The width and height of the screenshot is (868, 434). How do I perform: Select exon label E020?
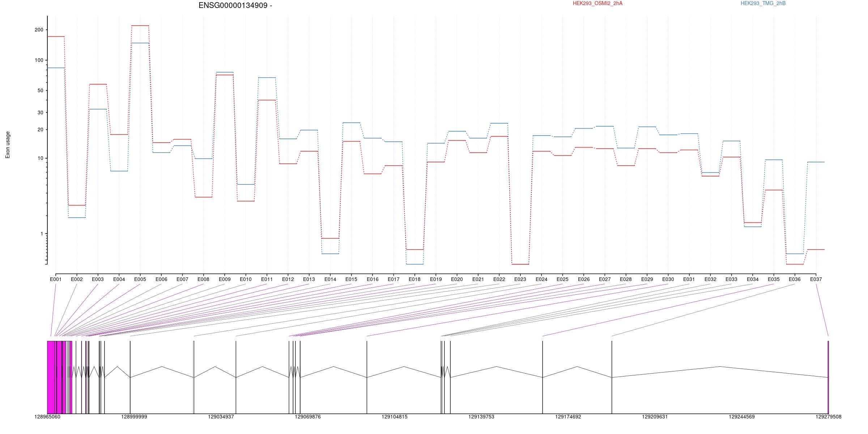point(457,279)
